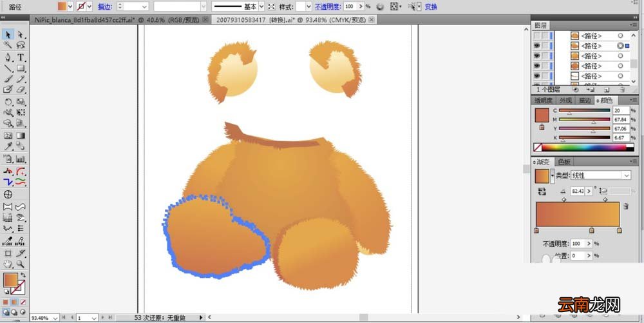Choose the Lasso tool
This screenshot has width=644, height=323.
(x=21, y=45)
